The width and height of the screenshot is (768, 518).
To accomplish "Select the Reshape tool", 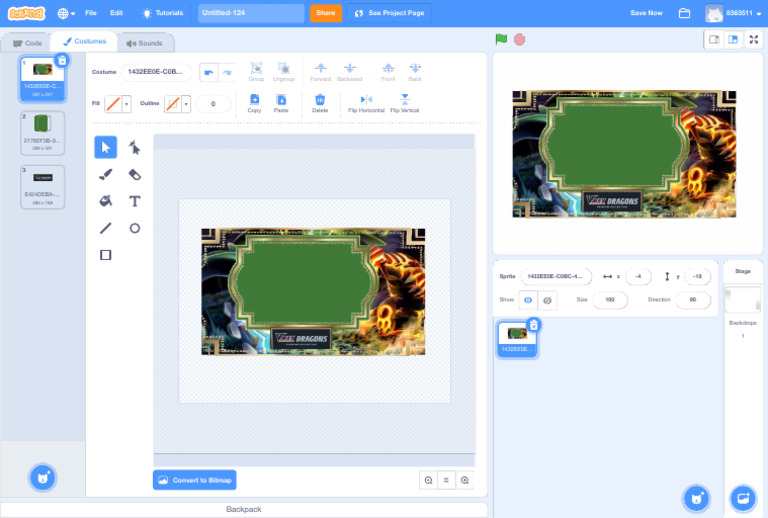I will click(x=134, y=147).
